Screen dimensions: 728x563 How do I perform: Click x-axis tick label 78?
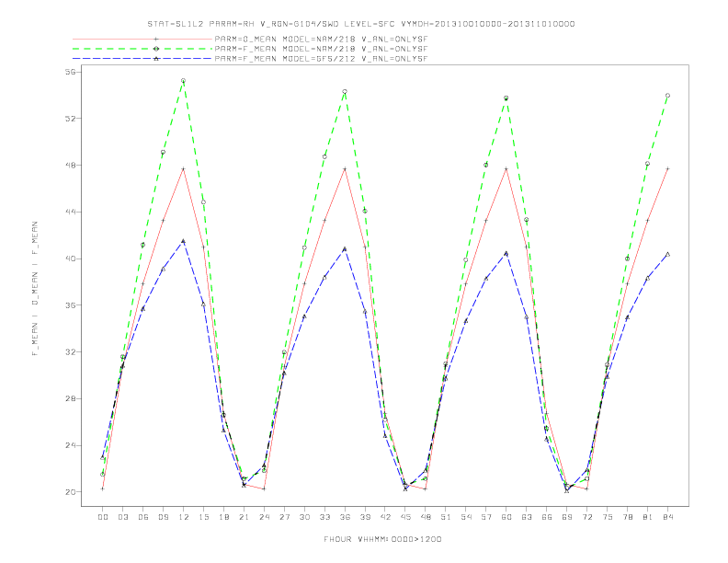[627, 517]
